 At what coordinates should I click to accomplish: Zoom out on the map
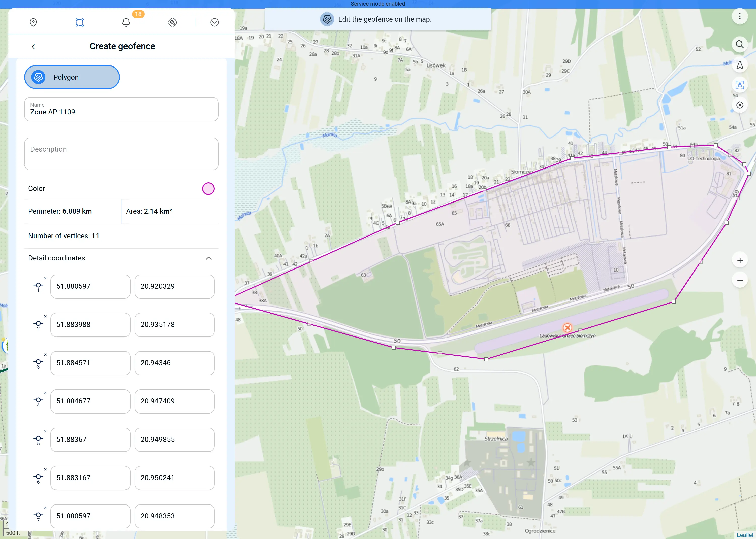[x=740, y=280]
